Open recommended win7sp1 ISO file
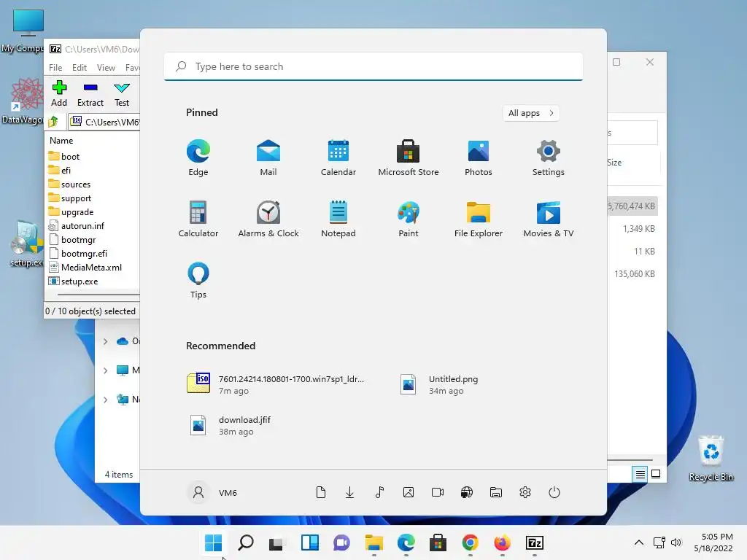747x560 pixels. (276, 384)
